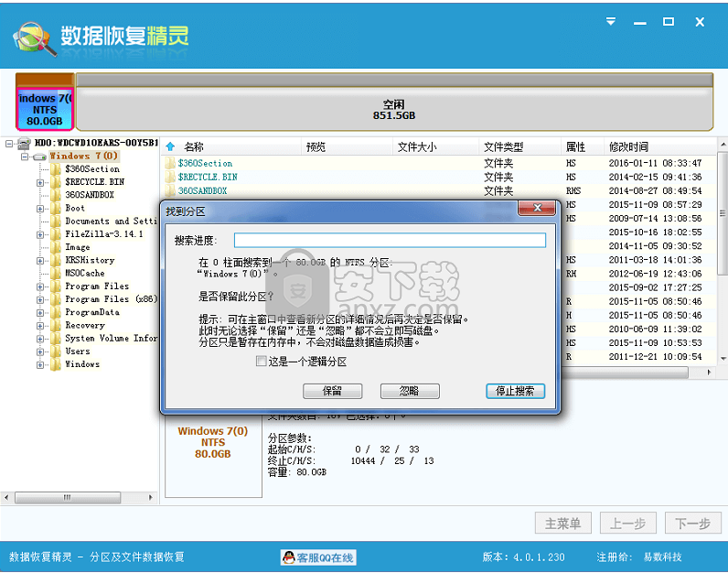Open the title bar dropdown menu arrow

tap(611, 21)
